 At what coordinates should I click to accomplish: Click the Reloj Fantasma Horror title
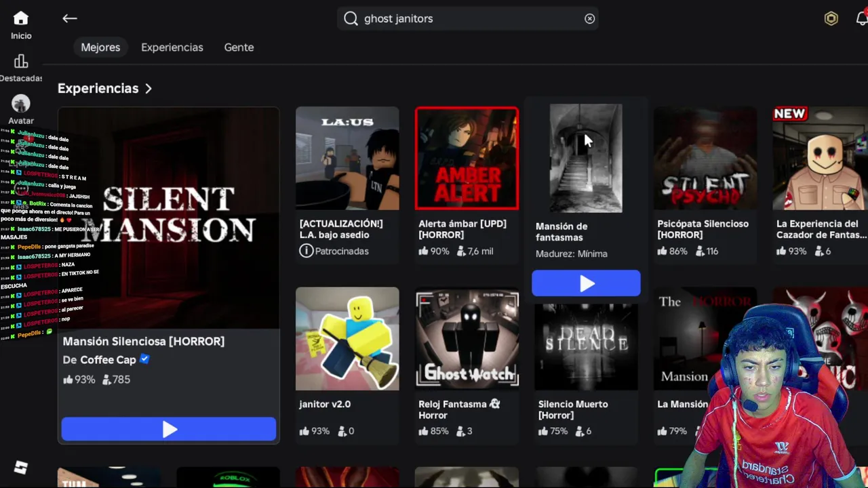click(x=459, y=409)
